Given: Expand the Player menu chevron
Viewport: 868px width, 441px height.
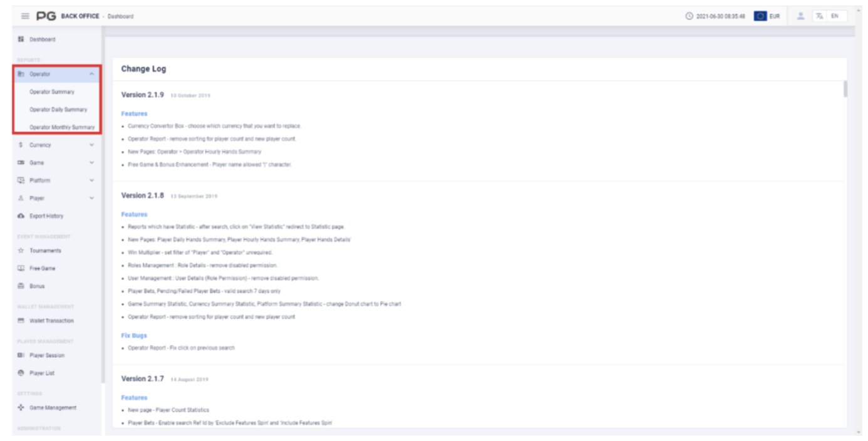Looking at the screenshot, I should coord(92,199).
